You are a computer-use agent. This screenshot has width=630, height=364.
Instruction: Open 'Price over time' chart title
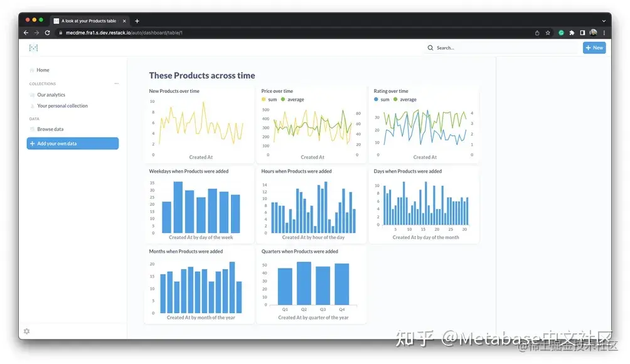click(x=277, y=91)
